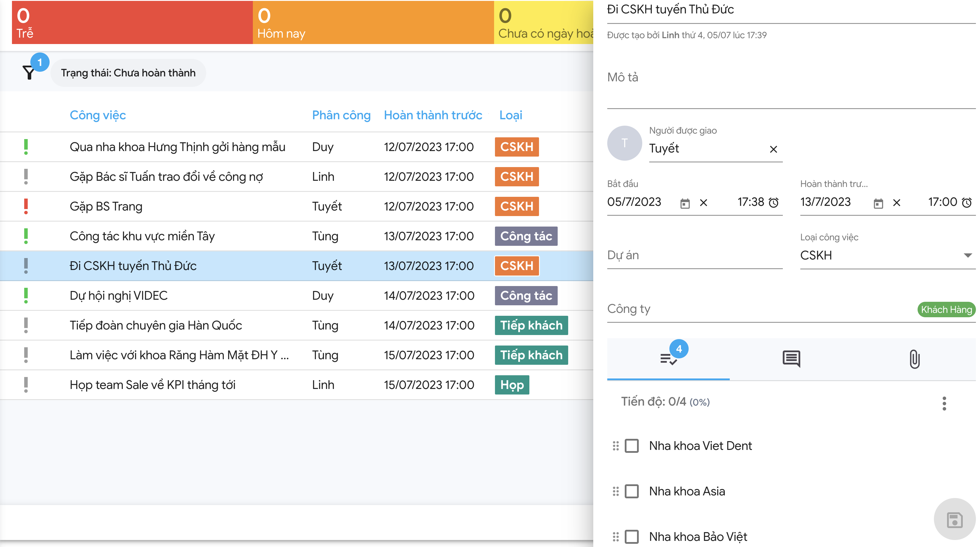Check 'Nha khoa Viet Dent' checkbox
This screenshot has width=980, height=547.
click(x=631, y=446)
